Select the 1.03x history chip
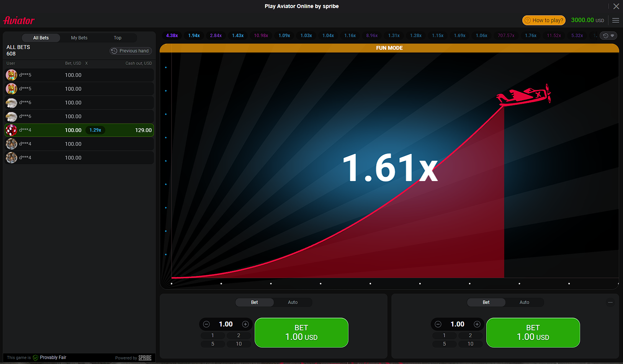The height and width of the screenshot is (364, 623). [306, 36]
